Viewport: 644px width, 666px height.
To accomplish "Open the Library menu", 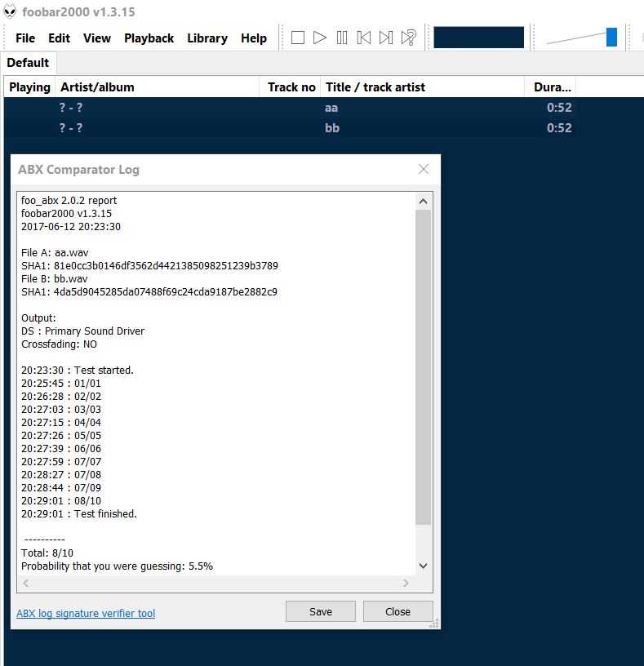I will tap(207, 38).
